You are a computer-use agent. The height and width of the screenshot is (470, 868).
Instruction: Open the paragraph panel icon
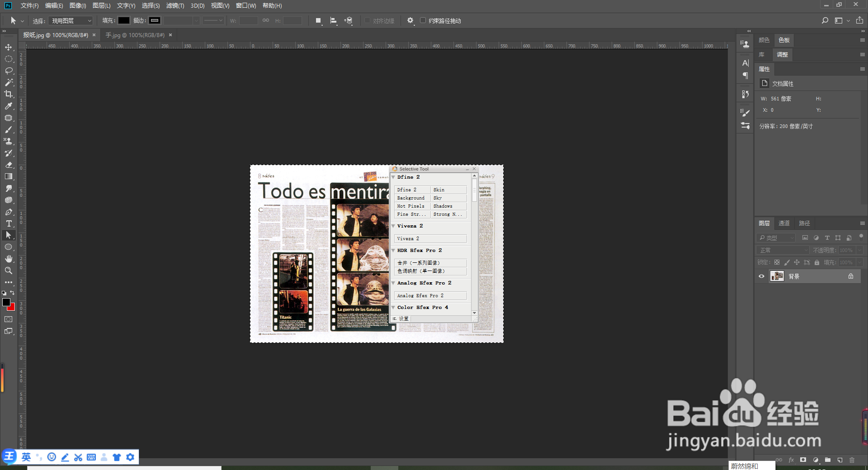(x=745, y=76)
